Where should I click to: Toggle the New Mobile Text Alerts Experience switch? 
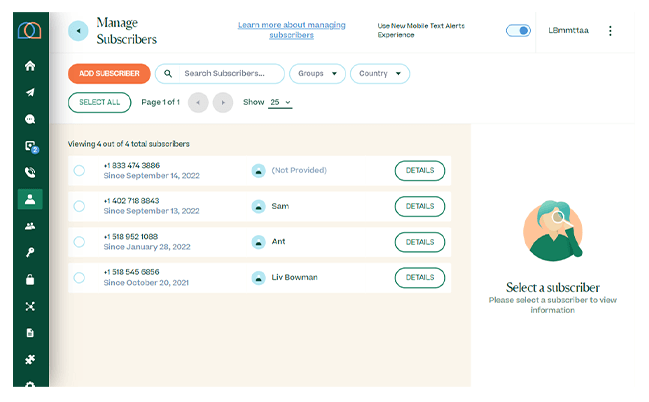point(518,31)
